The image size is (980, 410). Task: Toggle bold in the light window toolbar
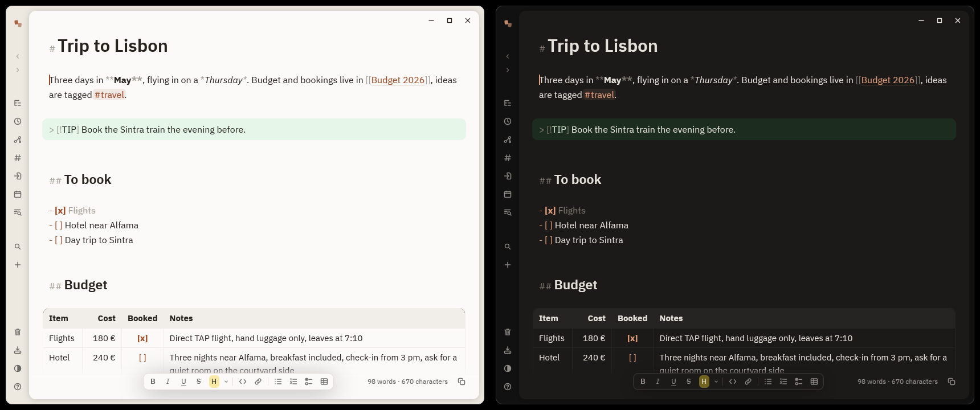click(153, 382)
